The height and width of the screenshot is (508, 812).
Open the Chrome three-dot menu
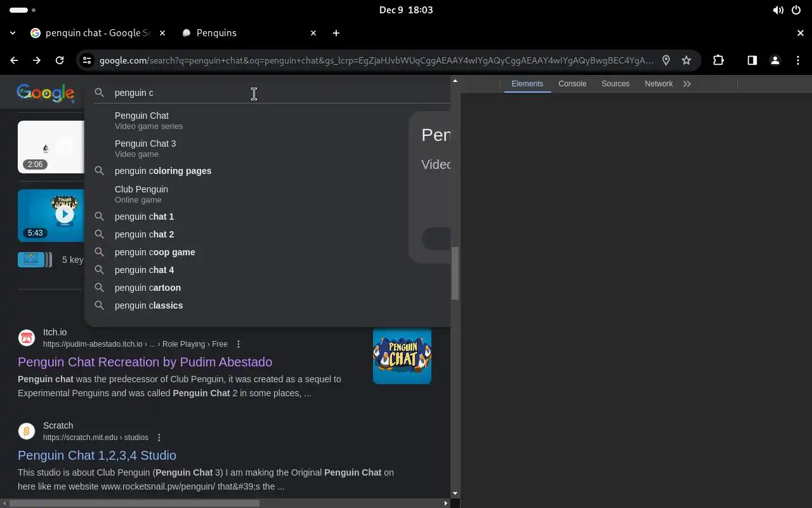(x=798, y=60)
